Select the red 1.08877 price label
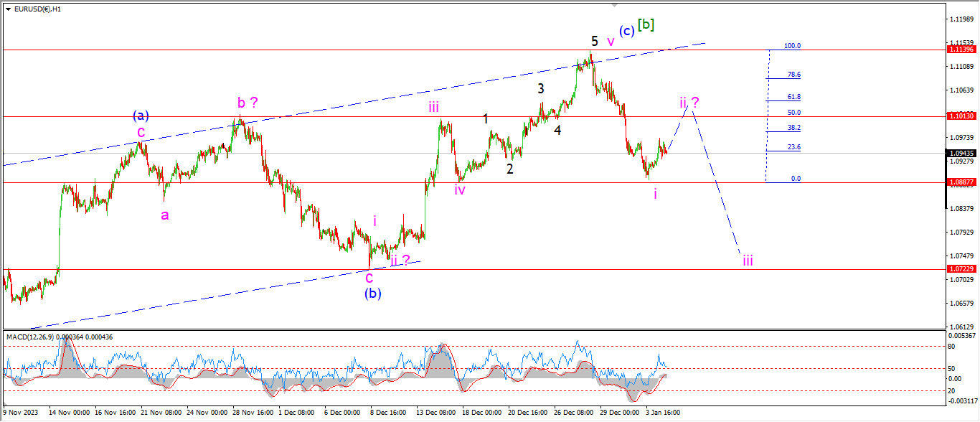Viewport: 980px width, 422px height. [x=961, y=182]
